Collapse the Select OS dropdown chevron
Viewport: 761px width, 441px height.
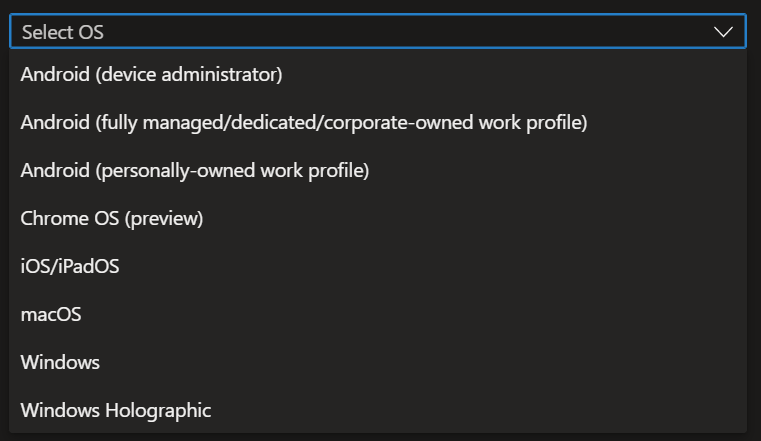coord(724,32)
